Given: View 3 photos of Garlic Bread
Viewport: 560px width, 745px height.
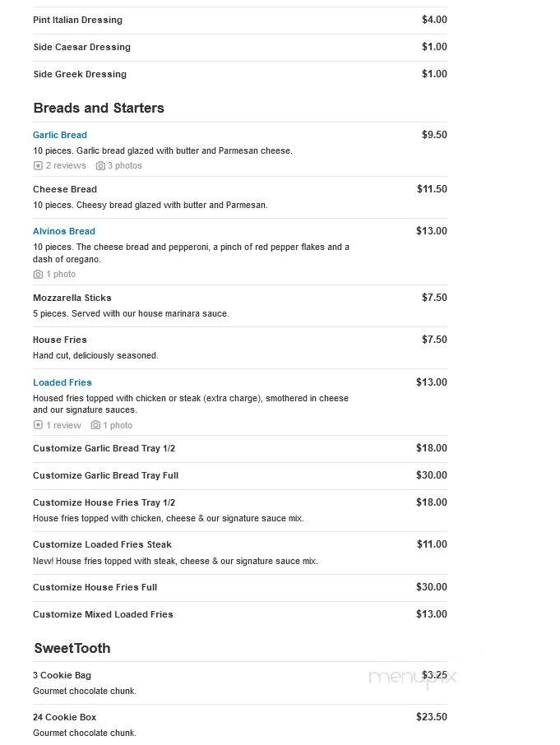Looking at the screenshot, I should click(124, 165).
